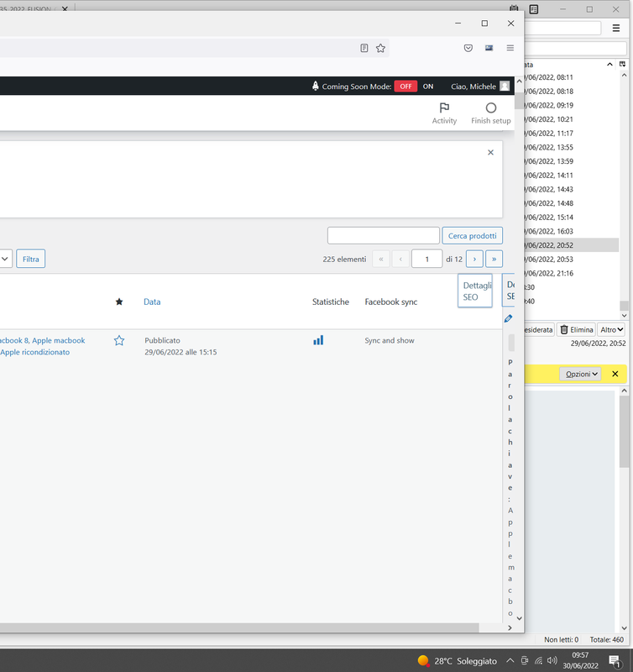
Task: Open the Finish setup circle
Action: (491, 113)
